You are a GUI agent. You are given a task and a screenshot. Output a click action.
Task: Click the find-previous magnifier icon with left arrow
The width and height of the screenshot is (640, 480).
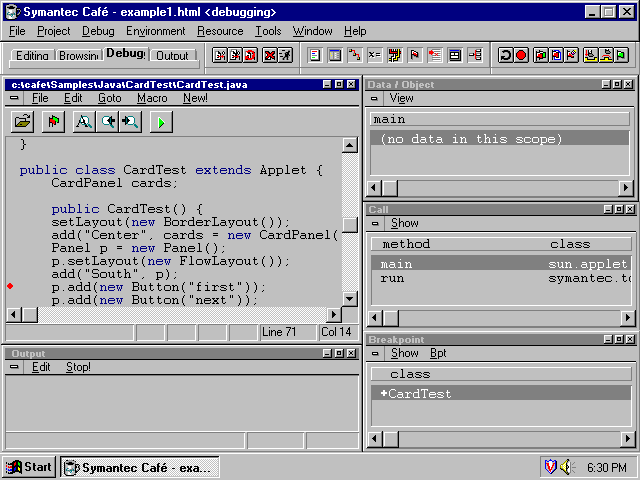(x=108, y=122)
